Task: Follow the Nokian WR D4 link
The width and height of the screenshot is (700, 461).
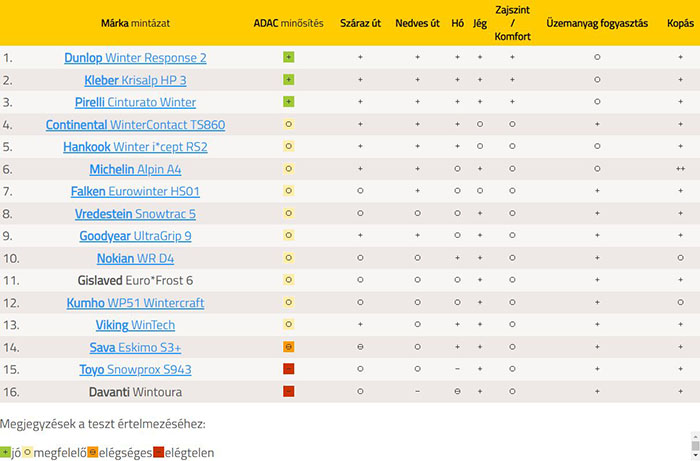Action: (x=135, y=258)
